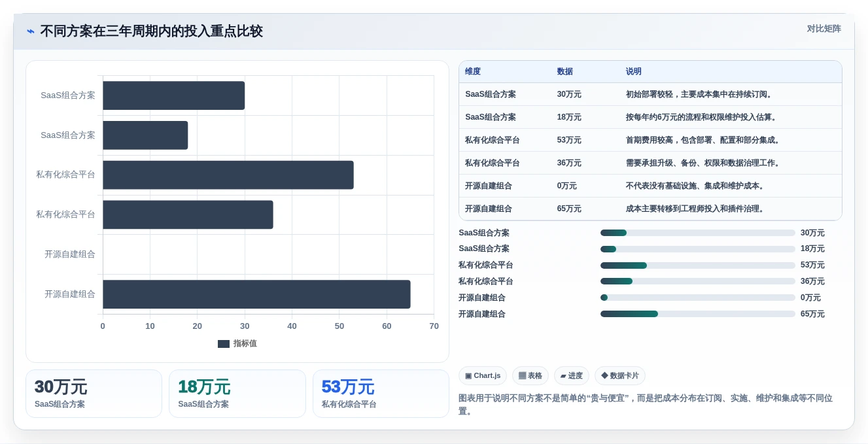The height and width of the screenshot is (444, 868).
Task: Click the Chart.js tag
Action: (x=483, y=376)
